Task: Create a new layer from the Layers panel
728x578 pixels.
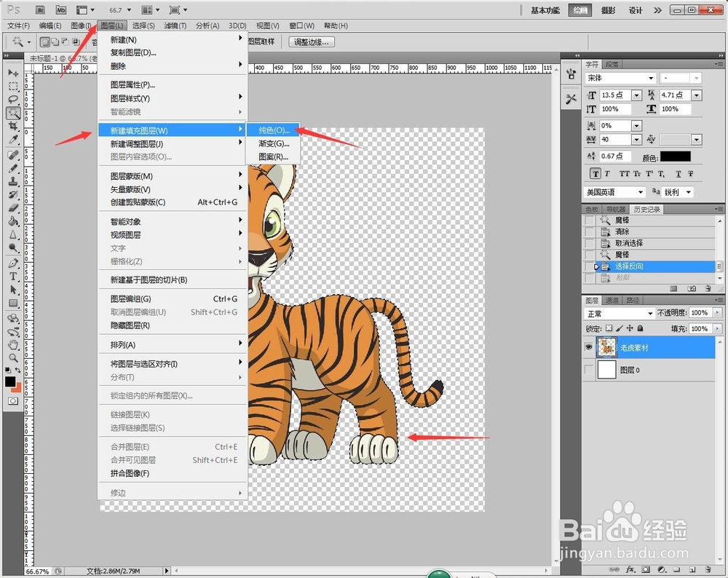Action: (692, 569)
